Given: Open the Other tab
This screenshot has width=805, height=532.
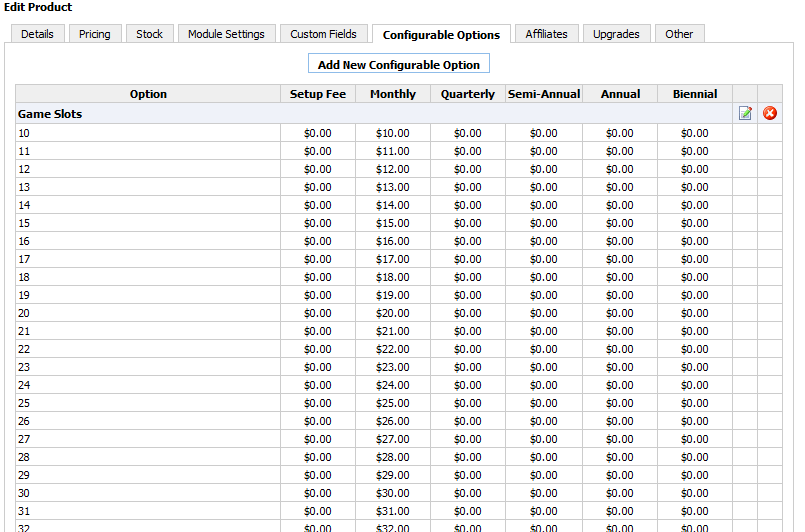Looking at the screenshot, I should click(679, 34).
